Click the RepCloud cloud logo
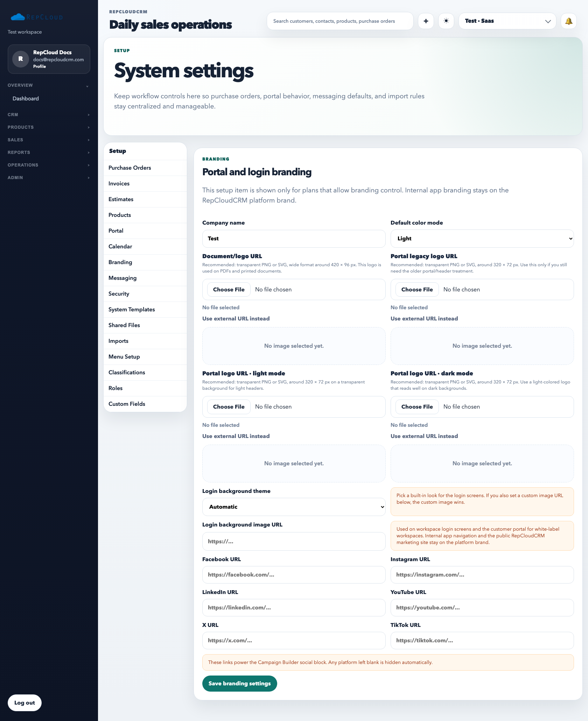 [37, 17]
